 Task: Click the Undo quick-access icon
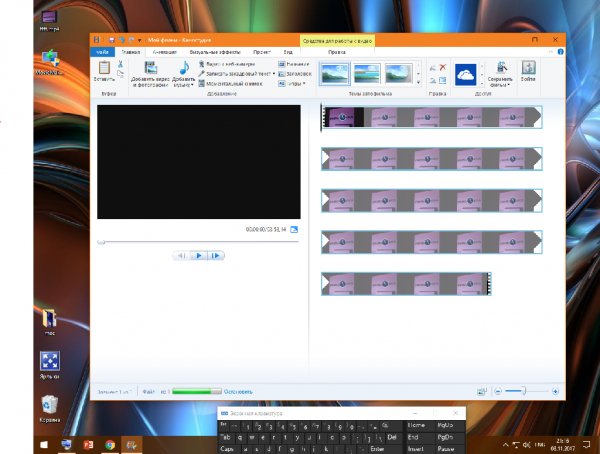point(121,40)
